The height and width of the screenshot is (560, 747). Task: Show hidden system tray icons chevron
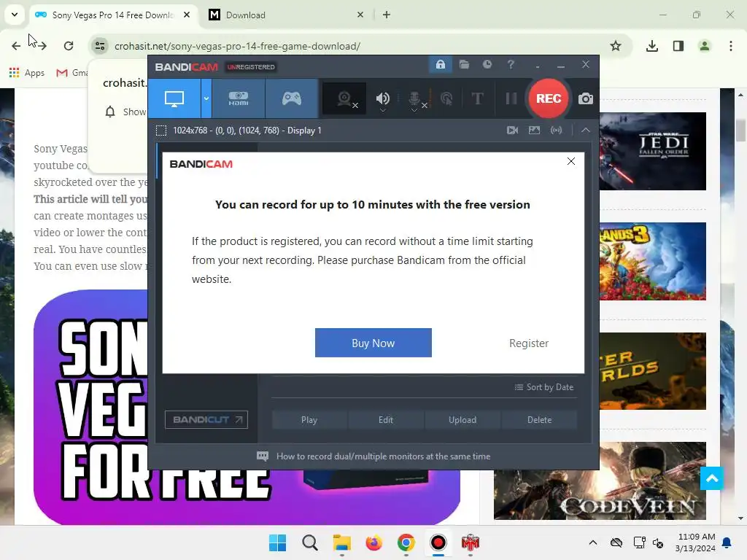tap(592, 542)
